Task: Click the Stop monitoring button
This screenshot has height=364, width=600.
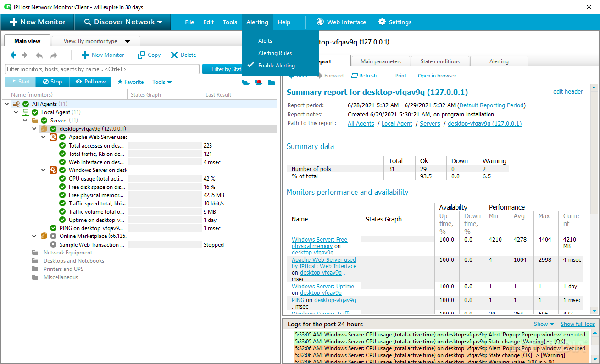Action: pos(52,82)
